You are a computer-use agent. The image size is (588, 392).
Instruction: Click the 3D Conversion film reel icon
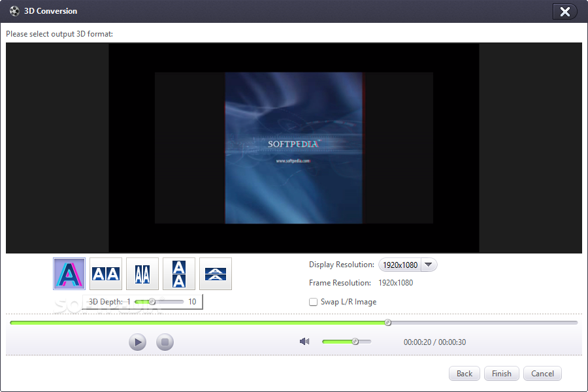point(14,11)
